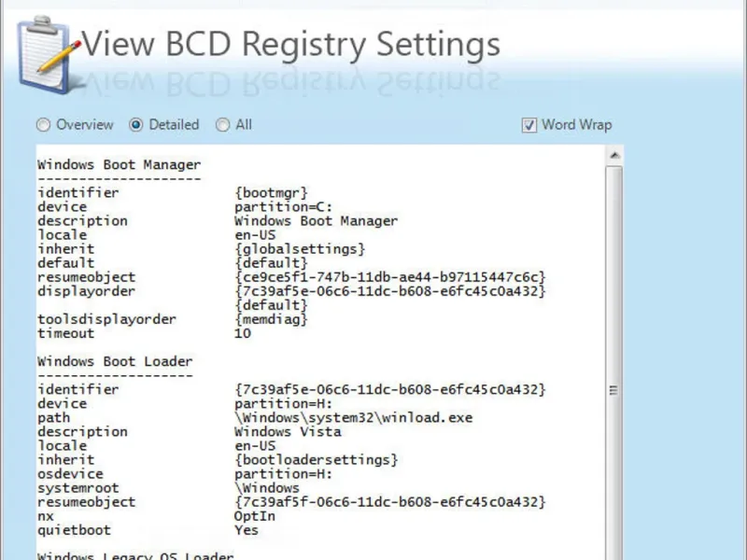The image size is (747, 560).
Task: Click the displayorder GUID value
Action: coord(389,291)
